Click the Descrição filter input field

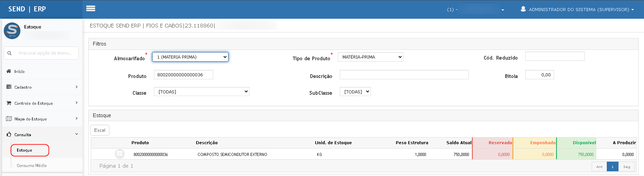click(404, 75)
